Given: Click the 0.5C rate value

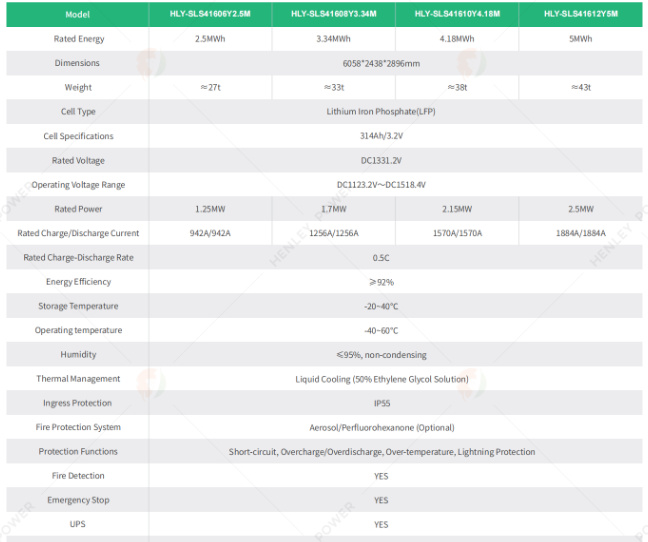Looking at the screenshot, I should point(381,258).
